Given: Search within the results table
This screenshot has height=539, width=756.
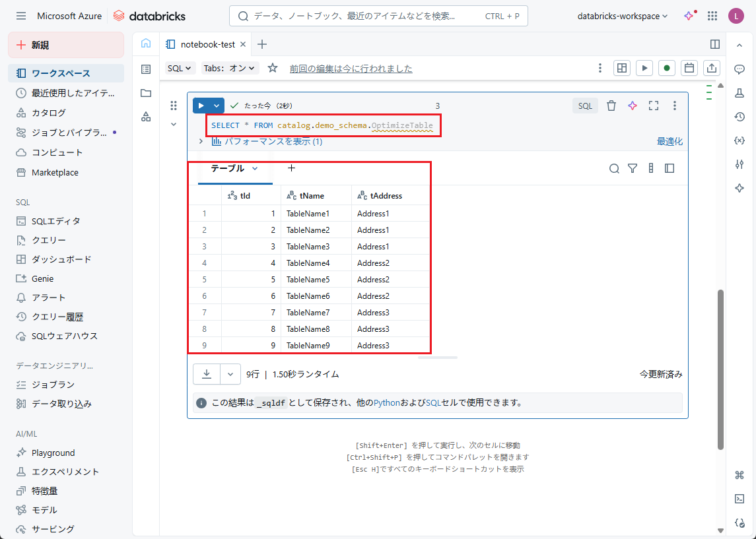Looking at the screenshot, I should (614, 169).
